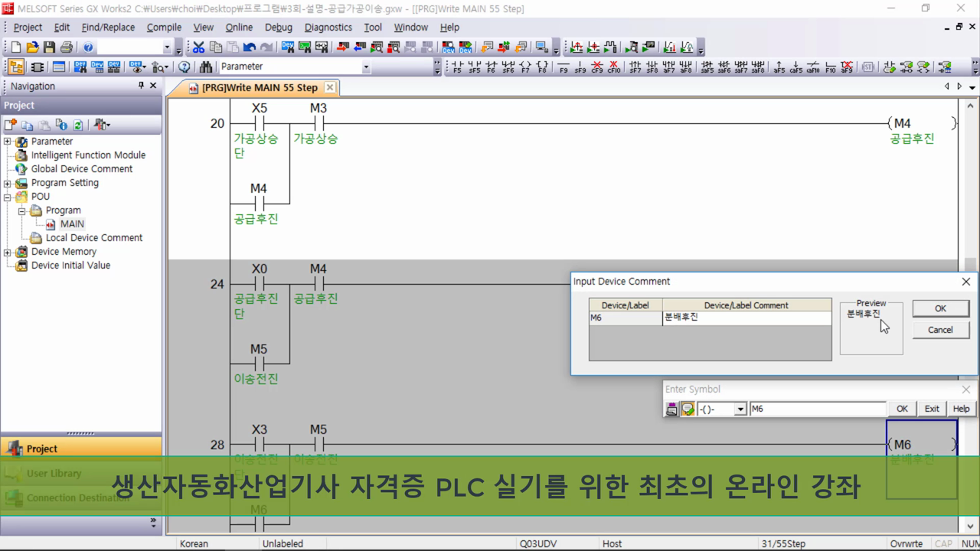Close the MAIN program tab
The image size is (980, 551).
pyautogui.click(x=329, y=87)
